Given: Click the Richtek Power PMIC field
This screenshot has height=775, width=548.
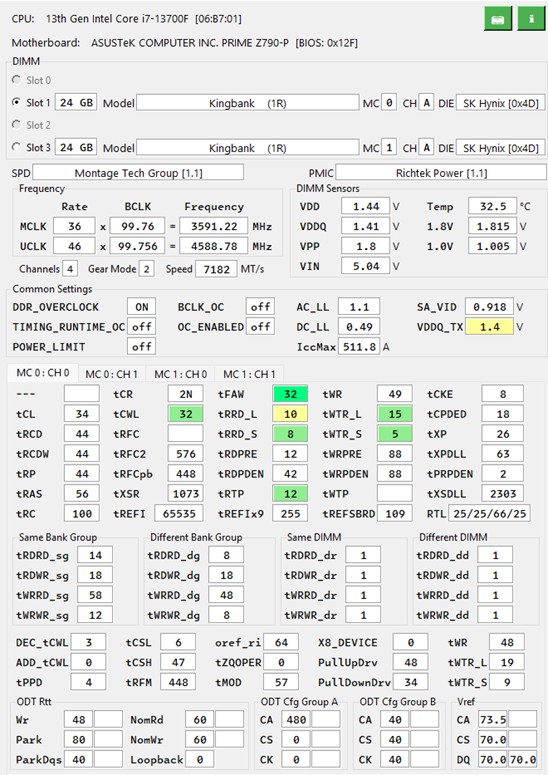Looking at the screenshot, I should pos(441,173).
